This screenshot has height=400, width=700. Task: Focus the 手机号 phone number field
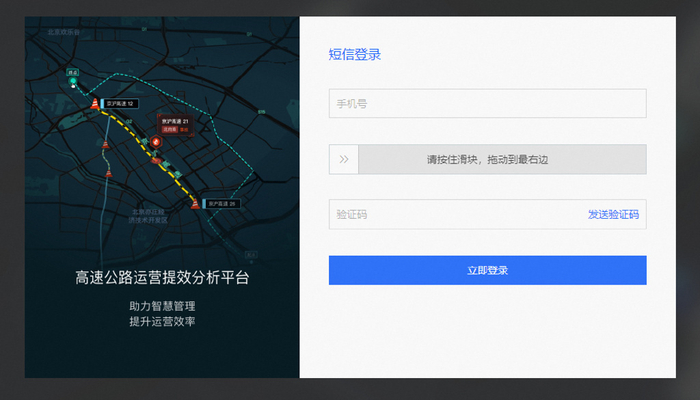(x=488, y=104)
